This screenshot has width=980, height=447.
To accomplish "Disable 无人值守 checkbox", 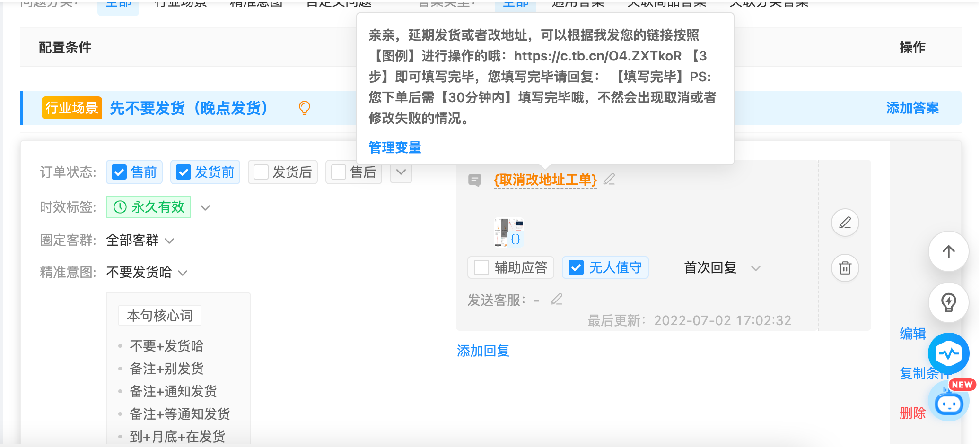I will click(576, 267).
